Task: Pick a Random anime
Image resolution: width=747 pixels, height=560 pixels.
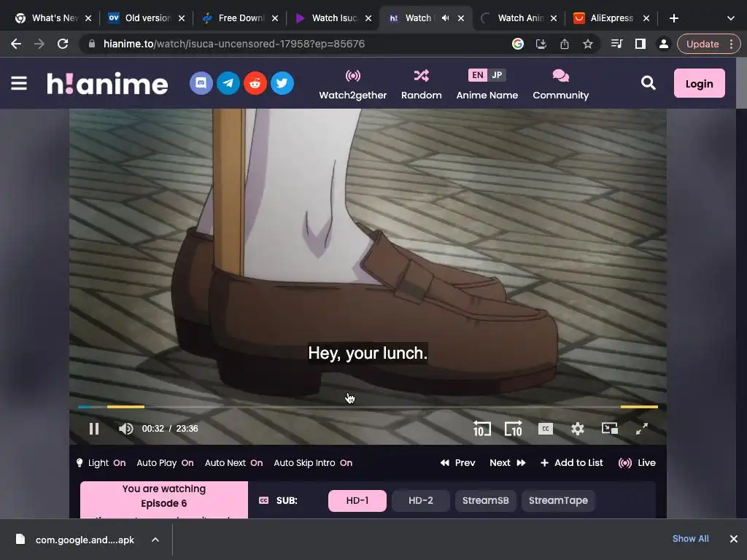Action: (421, 85)
